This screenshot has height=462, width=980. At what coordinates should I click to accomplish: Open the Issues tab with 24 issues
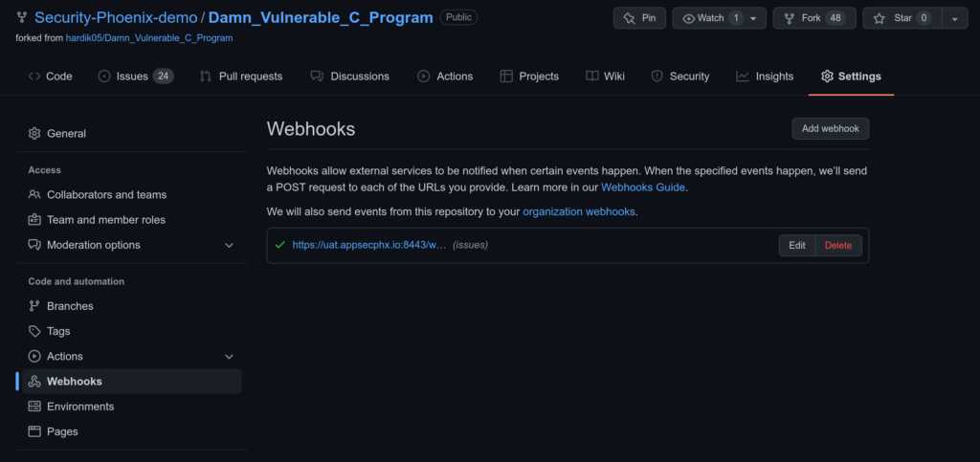click(x=136, y=77)
